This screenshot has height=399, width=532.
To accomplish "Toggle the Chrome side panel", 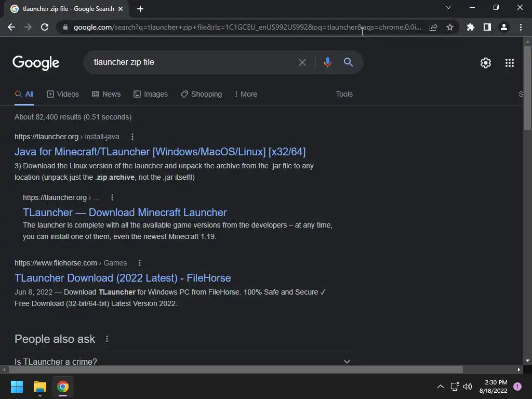I will (487, 27).
